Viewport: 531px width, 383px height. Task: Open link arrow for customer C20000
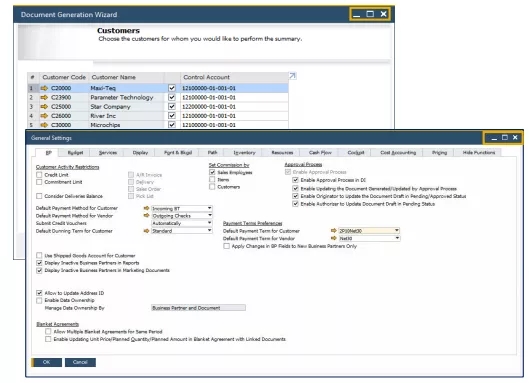[x=44, y=88]
